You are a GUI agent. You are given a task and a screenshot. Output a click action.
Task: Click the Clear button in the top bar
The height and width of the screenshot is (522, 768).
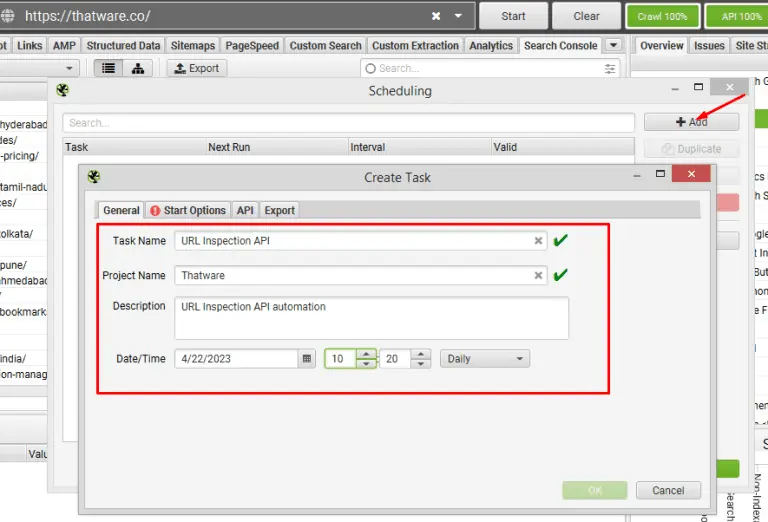coord(586,16)
